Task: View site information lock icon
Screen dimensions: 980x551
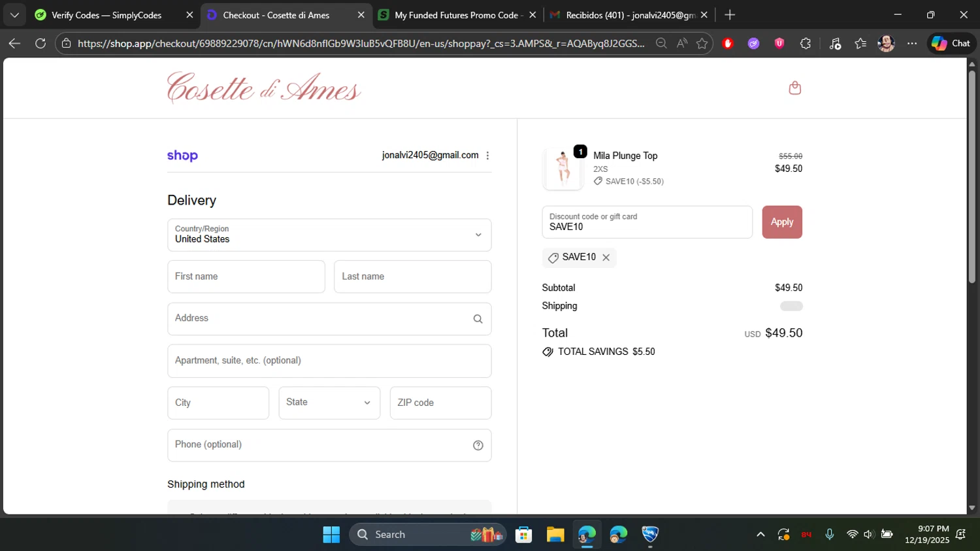Action: pyautogui.click(x=66, y=43)
